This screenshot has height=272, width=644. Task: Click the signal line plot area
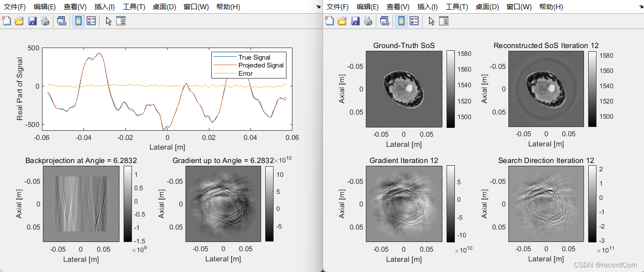point(167,89)
